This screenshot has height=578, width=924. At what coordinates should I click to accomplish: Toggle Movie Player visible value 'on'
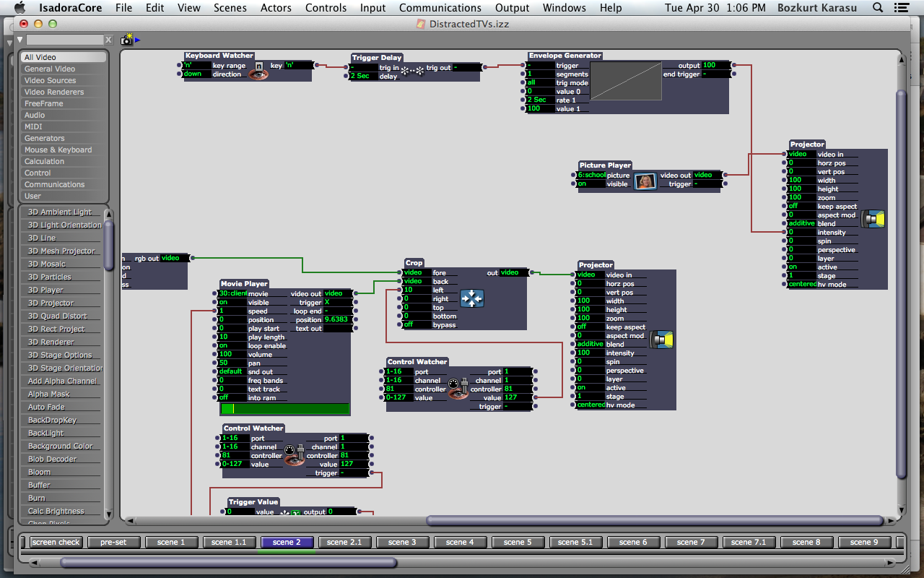[x=232, y=303]
